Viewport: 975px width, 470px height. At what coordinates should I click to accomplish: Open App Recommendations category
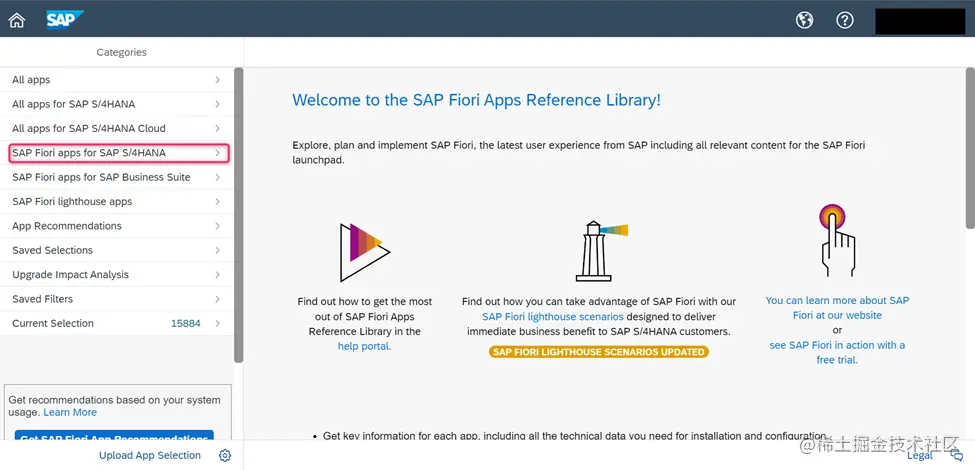(117, 226)
